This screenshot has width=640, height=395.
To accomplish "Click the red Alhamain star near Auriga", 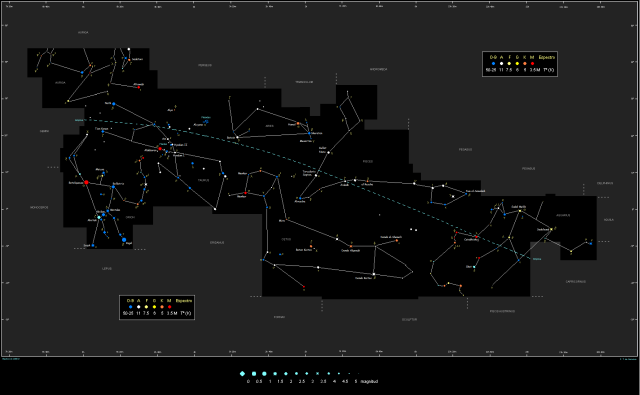I will tap(139, 87).
